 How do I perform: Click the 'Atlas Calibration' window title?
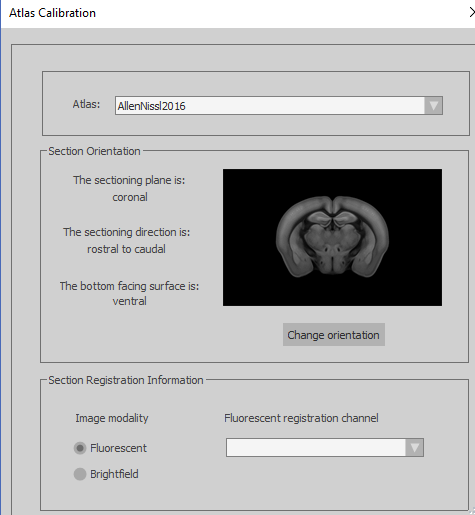pos(52,13)
